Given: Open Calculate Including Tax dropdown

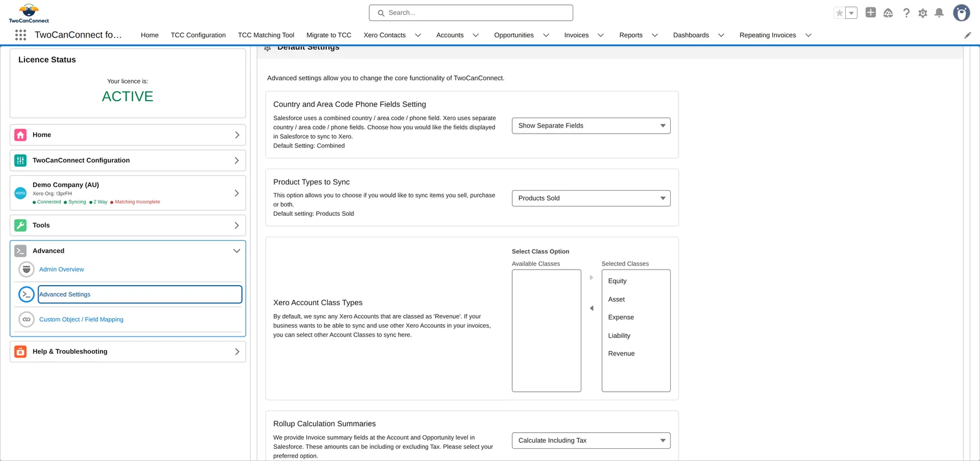Looking at the screenshot, I should [x=591, y=441].
